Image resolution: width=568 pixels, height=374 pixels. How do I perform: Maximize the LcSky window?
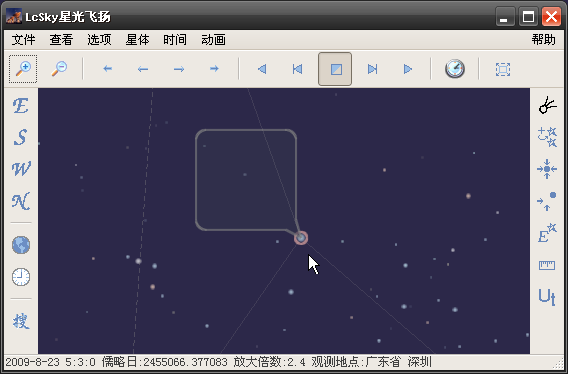click(x=528, y=17)
